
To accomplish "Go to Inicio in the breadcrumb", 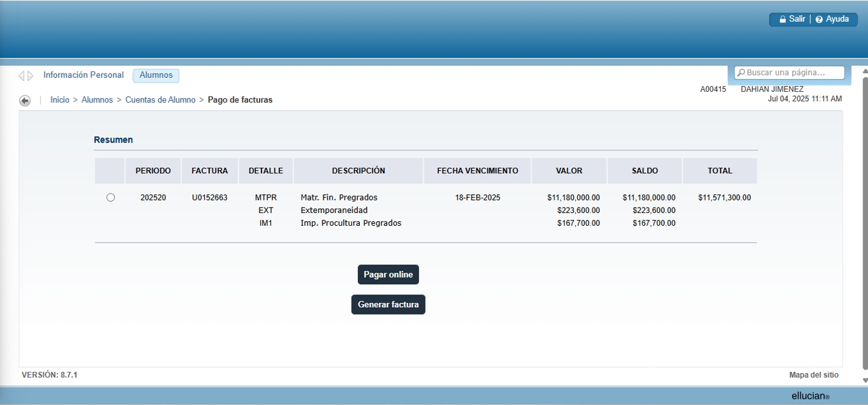I will 60,100.
